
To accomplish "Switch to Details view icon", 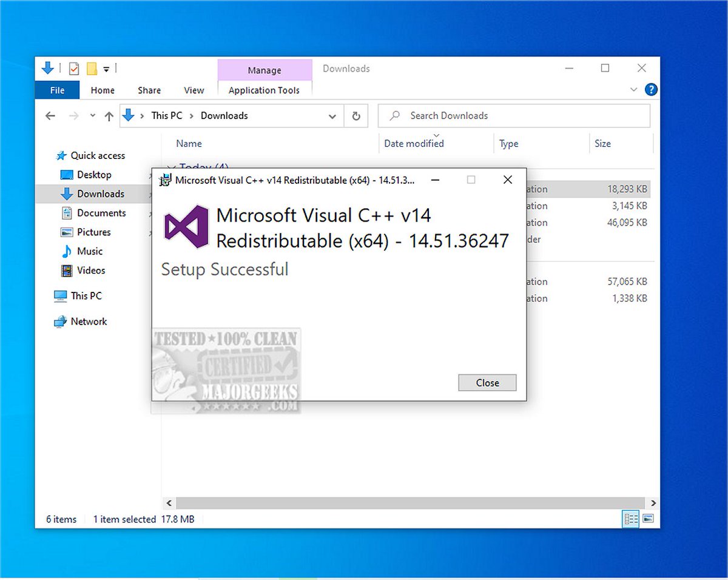I will pyautogui.click(x=631, y=519).
